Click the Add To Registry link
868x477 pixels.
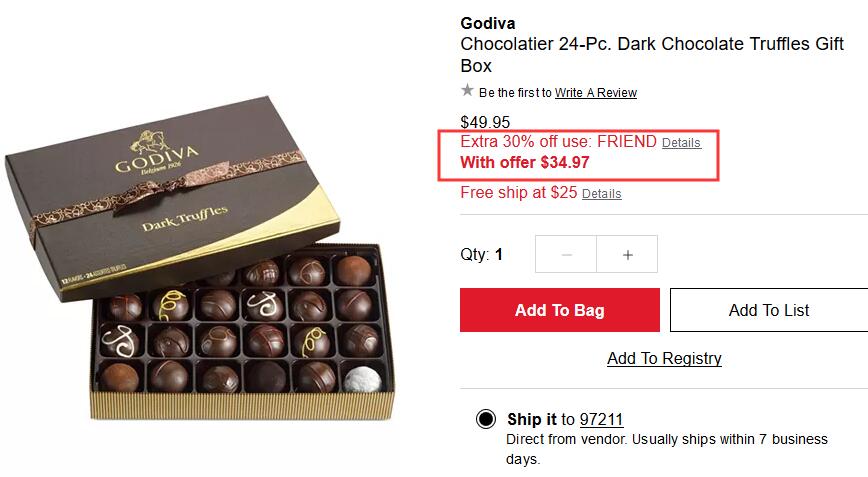(x=664, y=359)
